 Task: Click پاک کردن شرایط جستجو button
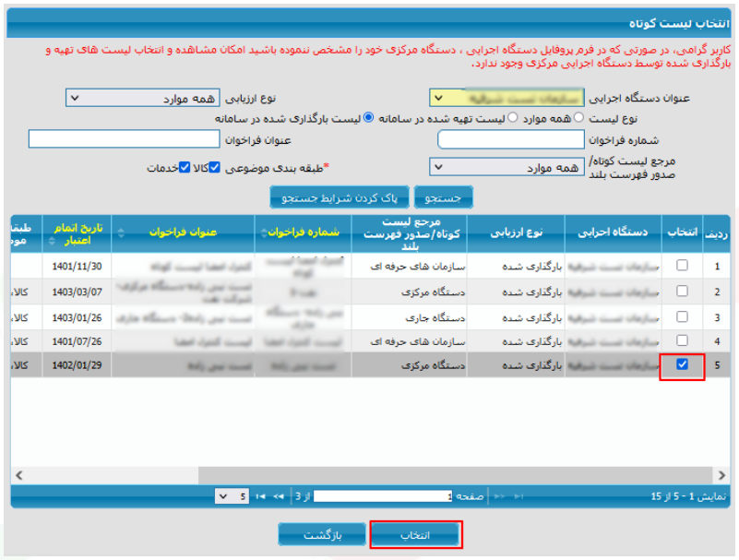tap(340, 198)
